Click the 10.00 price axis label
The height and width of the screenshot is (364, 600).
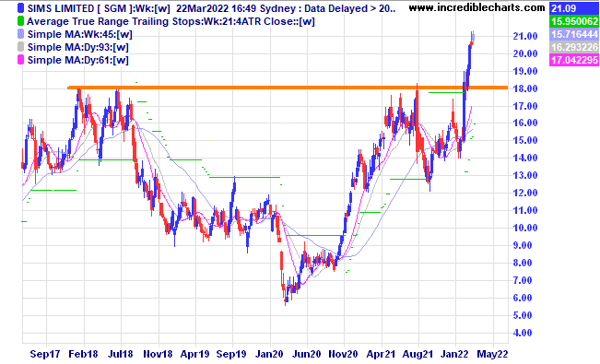tap(525, 228)
